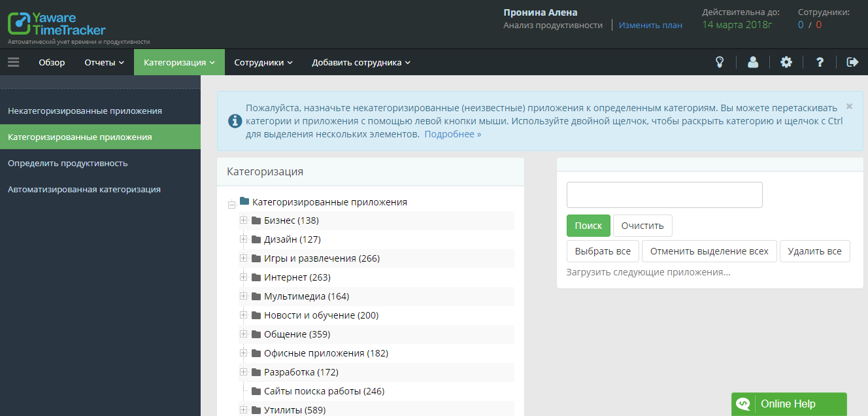This screenshot has width=868, height=416.
Task: Click the lightbulb tips icon
Action: [720, 62]
